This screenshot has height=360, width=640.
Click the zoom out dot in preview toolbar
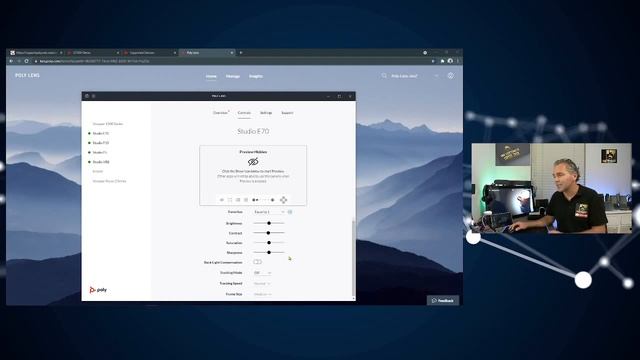(253, 200)
